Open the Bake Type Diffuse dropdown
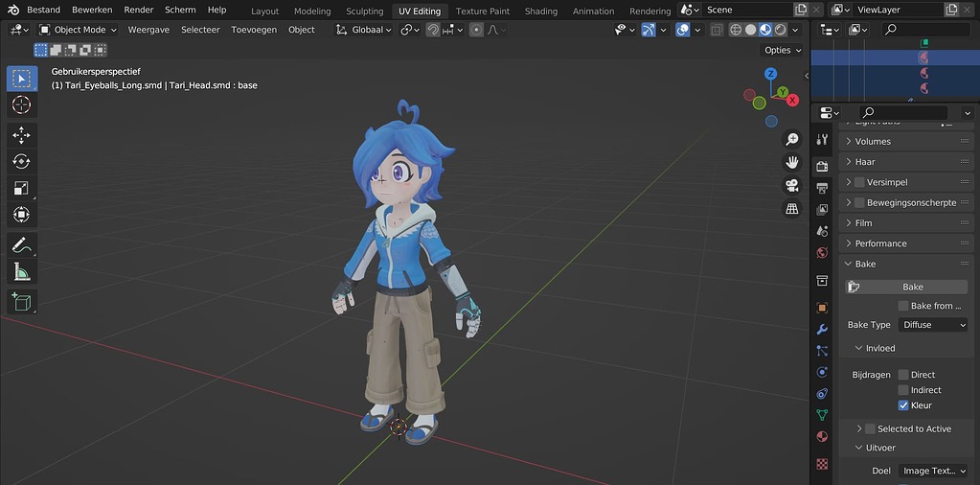This screenshot has height=485, width=980. coord(933,325)
